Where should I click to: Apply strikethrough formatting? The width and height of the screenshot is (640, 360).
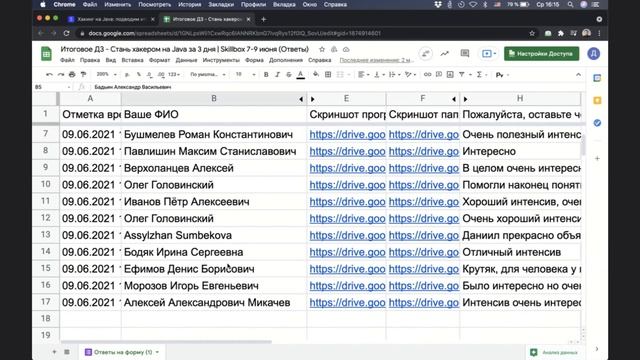pos(289,75)
